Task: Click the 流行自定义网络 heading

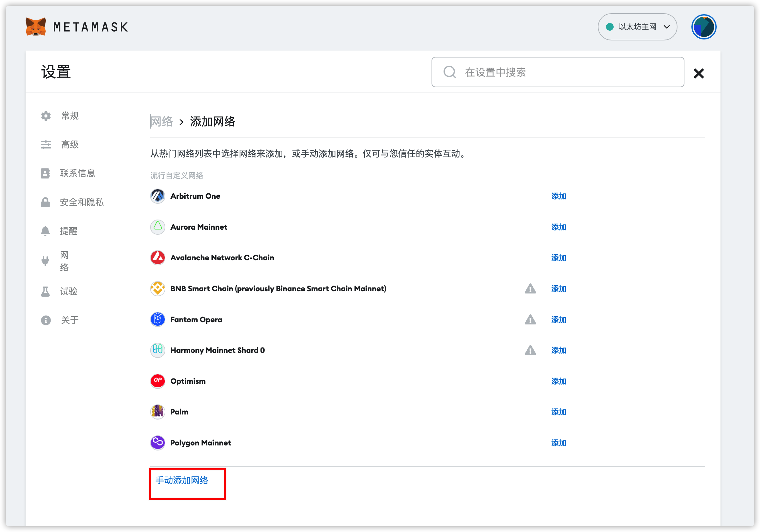Action: (x=177, y=175)
